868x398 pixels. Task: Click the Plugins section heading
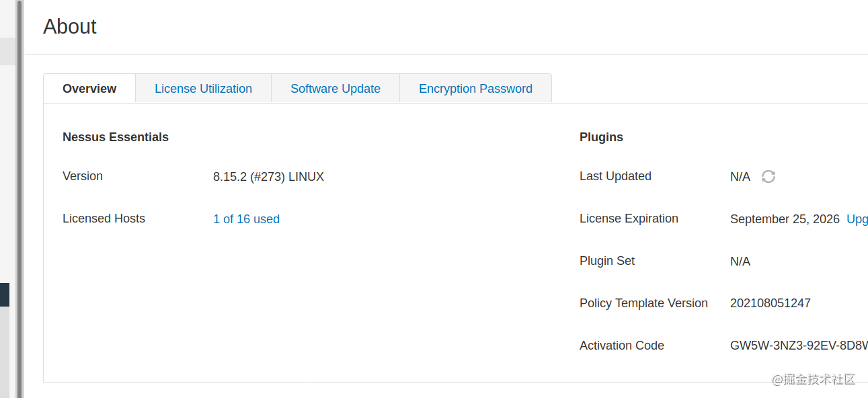[x=601, y=137]
